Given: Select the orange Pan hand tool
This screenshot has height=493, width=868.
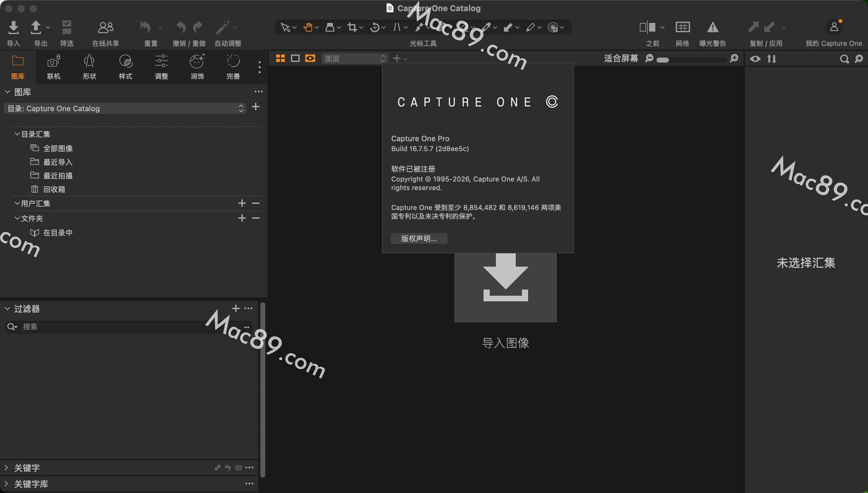Looking at the screenshot, I should [x=308, y=28].
